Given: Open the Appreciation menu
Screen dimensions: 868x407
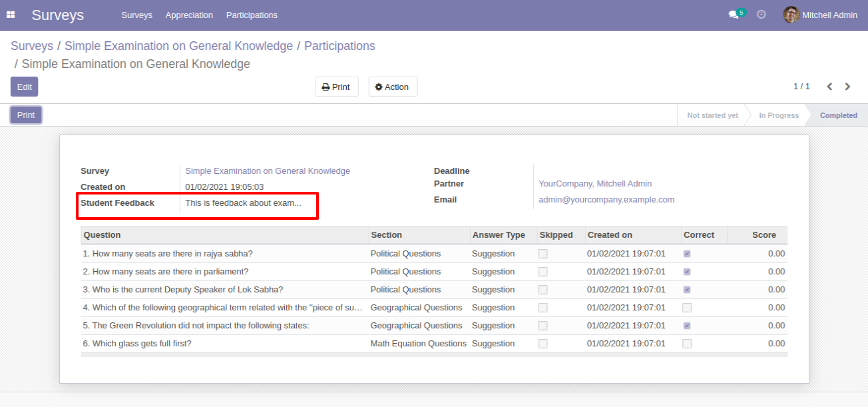Looking at the screenshot, I should (x=189, y=15).
